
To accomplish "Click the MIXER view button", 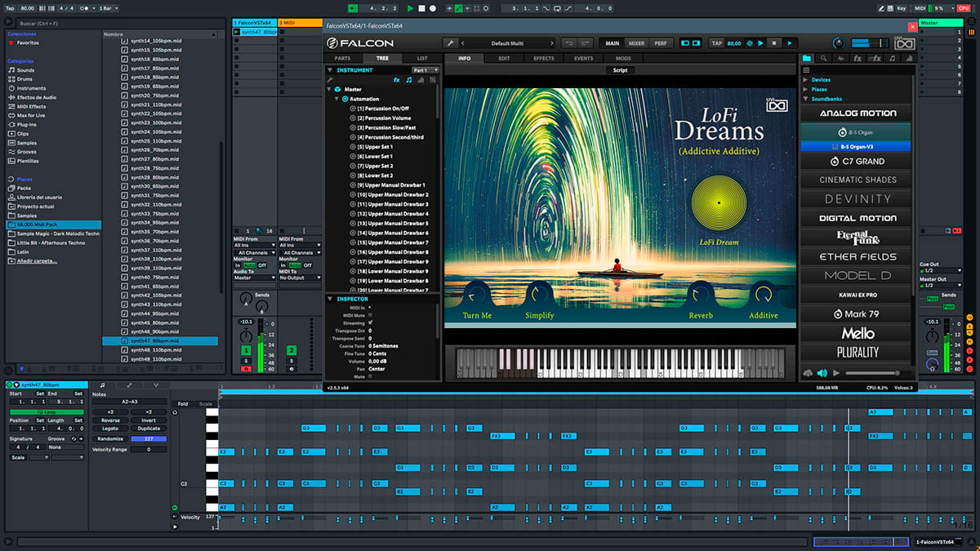I will (636, 43).
